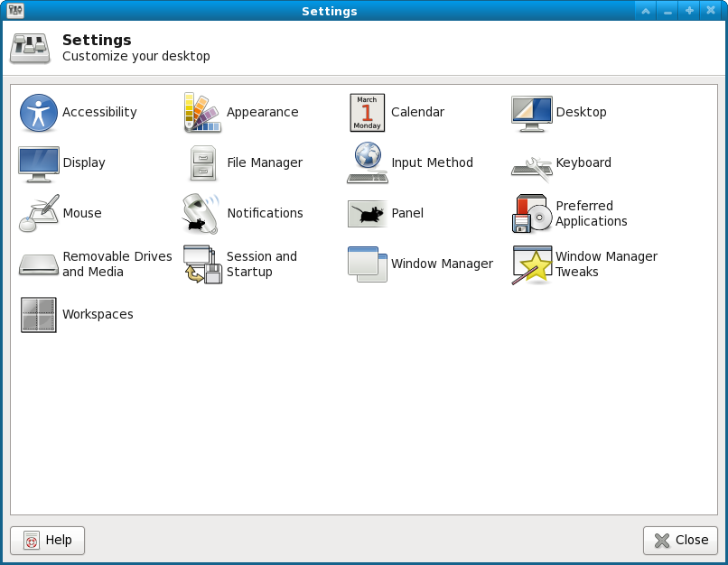Click the Help button
This screenshot has height=565, width=728.
click(47, 541)
